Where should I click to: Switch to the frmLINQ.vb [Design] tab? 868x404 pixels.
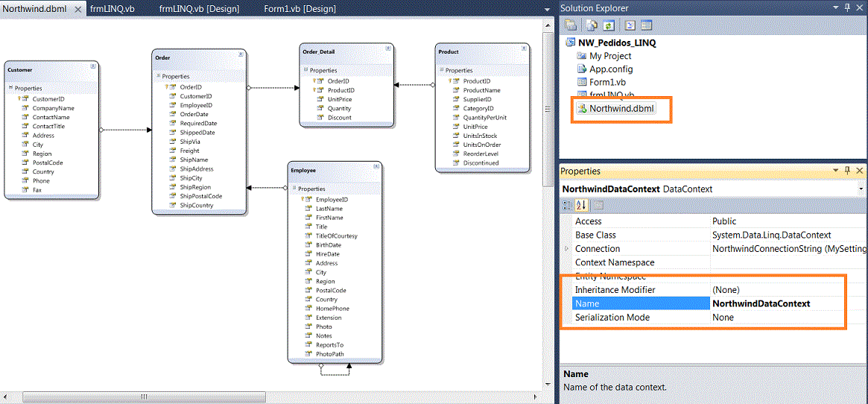(x=199, y=9)
